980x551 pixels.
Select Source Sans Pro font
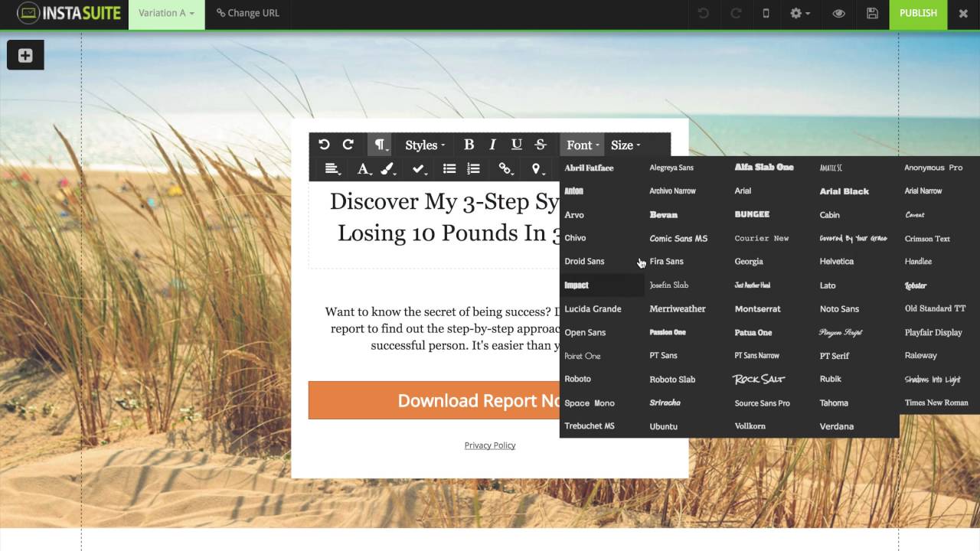(x=762, y=403)
